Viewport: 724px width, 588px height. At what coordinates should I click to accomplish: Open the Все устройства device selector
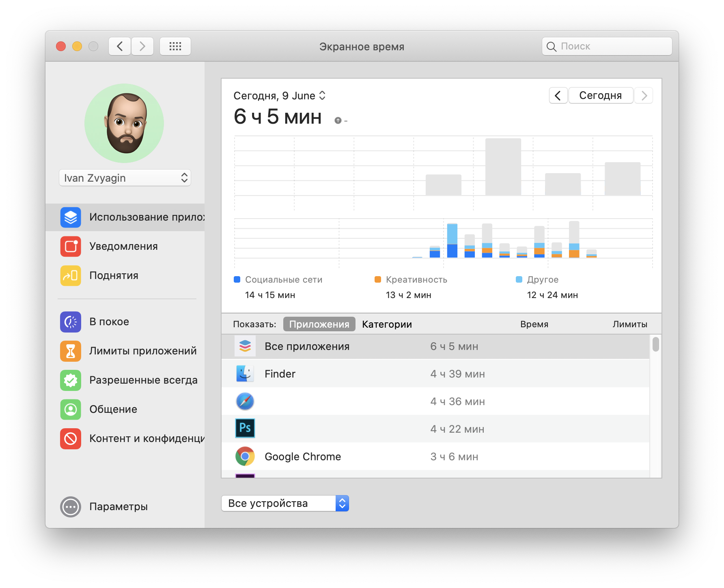pos(285,503)
